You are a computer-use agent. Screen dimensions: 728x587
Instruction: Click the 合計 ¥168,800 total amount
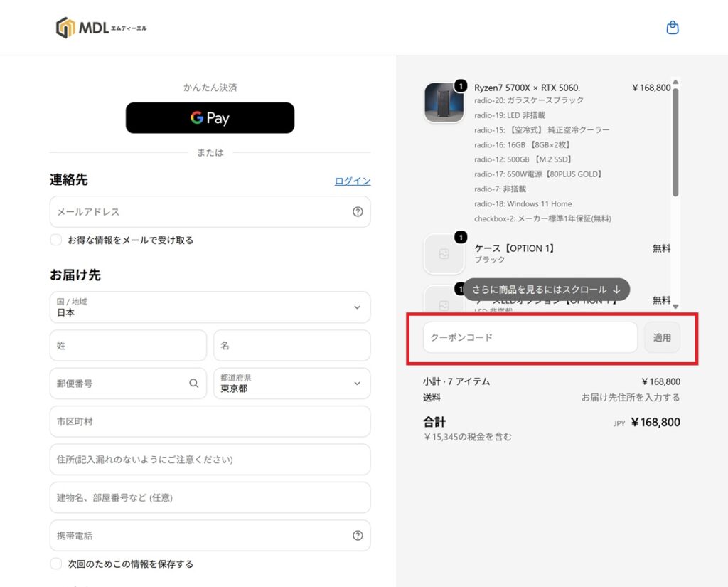(655, 422)
